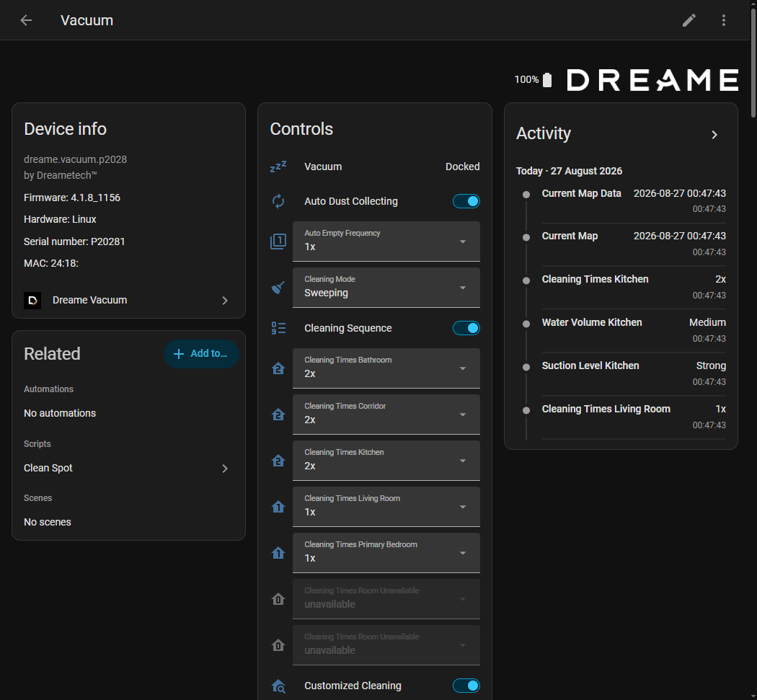Click the Customized Cleaning house-search icon
Image resolution: width=757 pixels, height=700 pixels.
[x=278, y=686]
